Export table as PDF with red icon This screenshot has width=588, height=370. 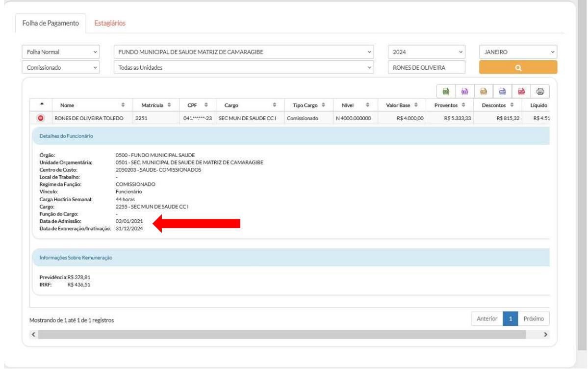pos(521,91)
